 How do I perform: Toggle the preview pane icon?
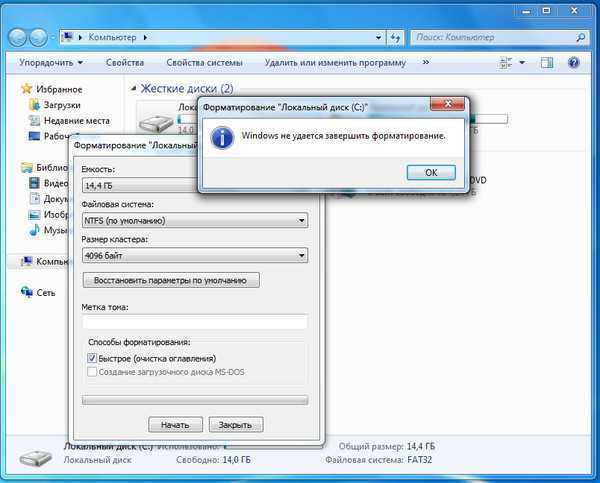tap(546, 62)
